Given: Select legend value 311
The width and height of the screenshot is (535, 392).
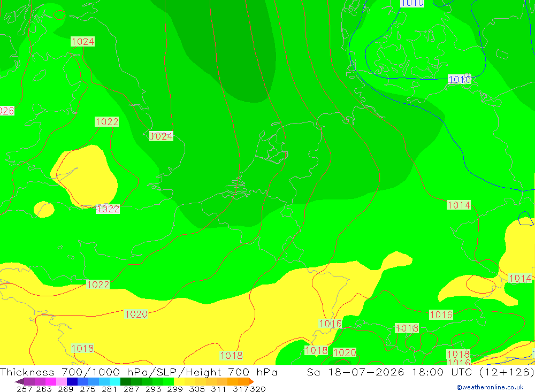Looking at the screenshot, I should 218,389.
